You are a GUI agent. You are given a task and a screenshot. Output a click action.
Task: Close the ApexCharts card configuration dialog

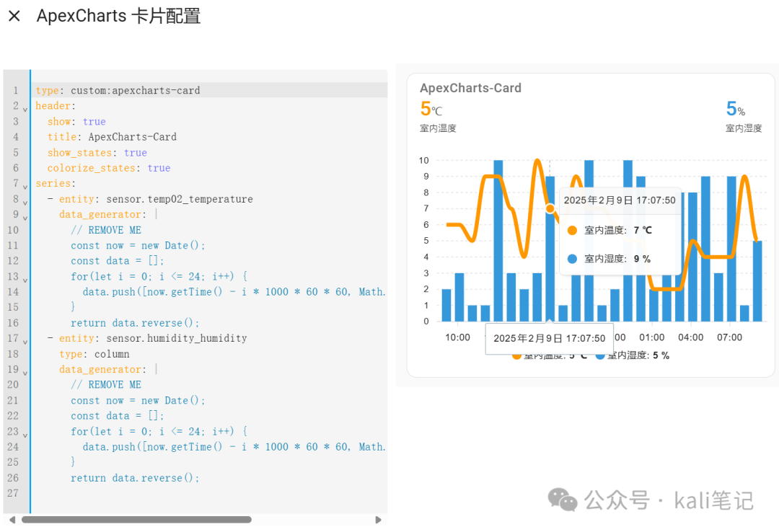[x=14, y=16]
